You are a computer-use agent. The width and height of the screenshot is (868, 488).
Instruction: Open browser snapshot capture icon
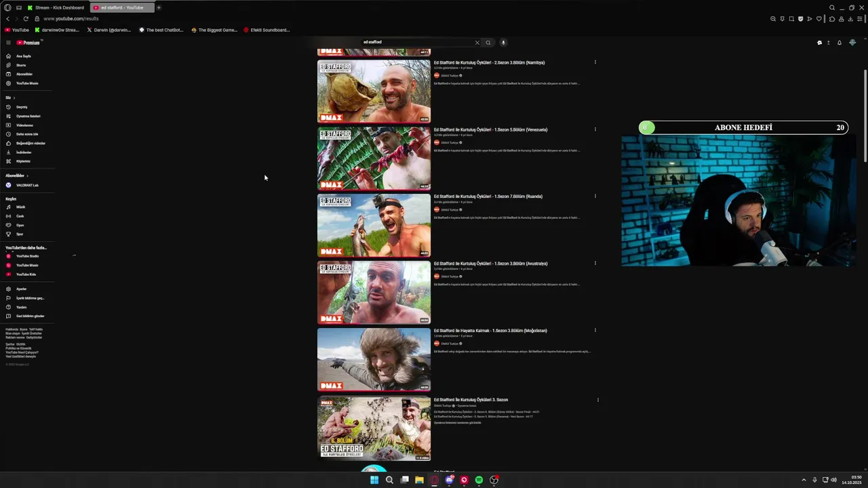click(791, 19)
